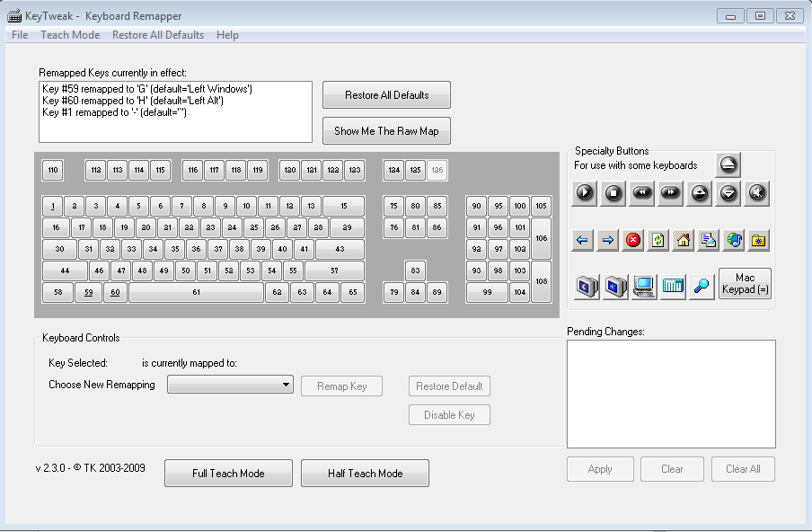
Task: Click the Half Teach Mode button
Action: click(365, 473)
